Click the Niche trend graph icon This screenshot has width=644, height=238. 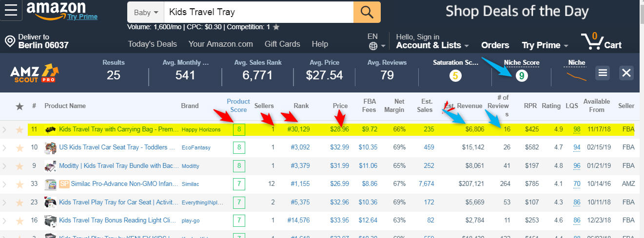(x=576, y=76)
